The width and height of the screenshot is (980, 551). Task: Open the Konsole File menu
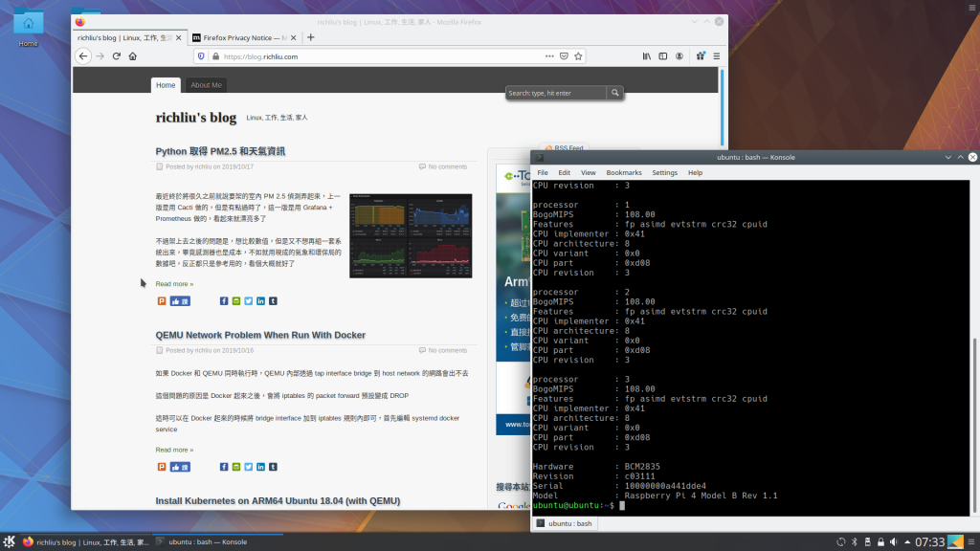click(543, 173)
